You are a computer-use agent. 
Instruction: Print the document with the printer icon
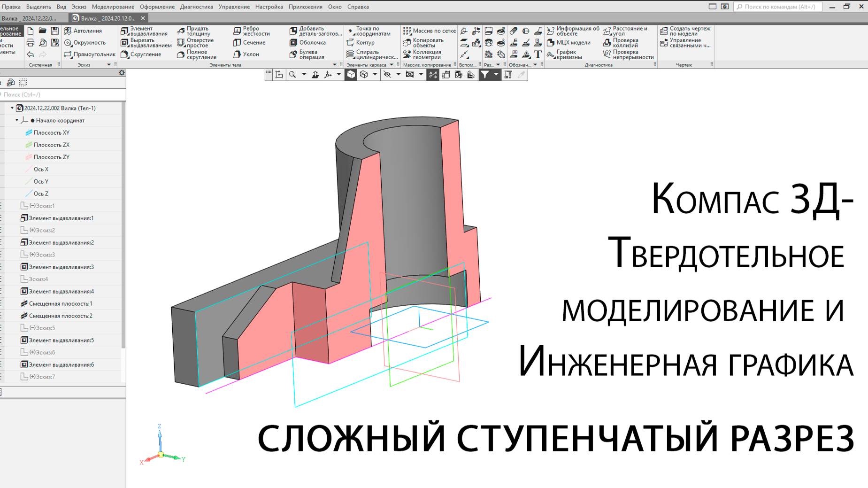31,43
